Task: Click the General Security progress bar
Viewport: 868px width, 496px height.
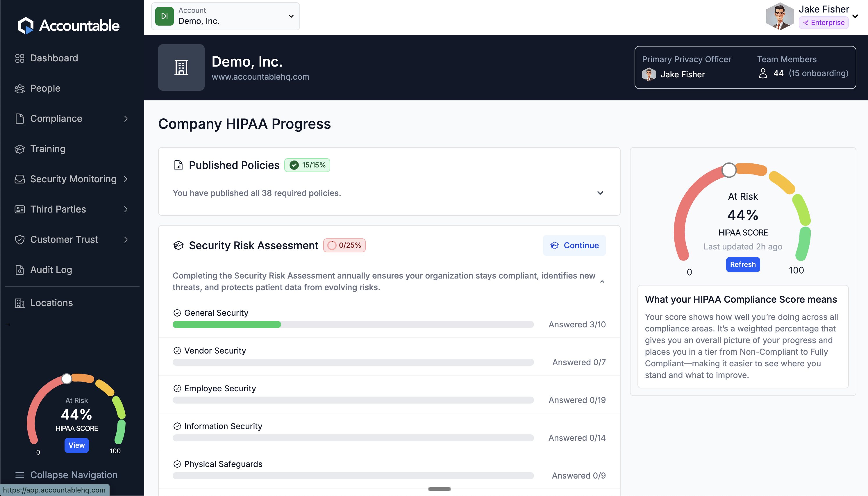Action: click(353, 325)
